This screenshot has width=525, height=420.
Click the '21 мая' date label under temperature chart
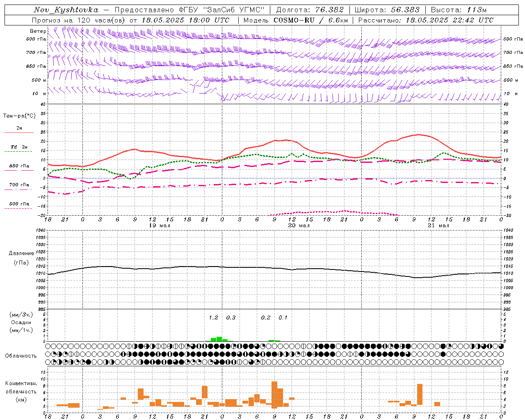tap(438, 226)
